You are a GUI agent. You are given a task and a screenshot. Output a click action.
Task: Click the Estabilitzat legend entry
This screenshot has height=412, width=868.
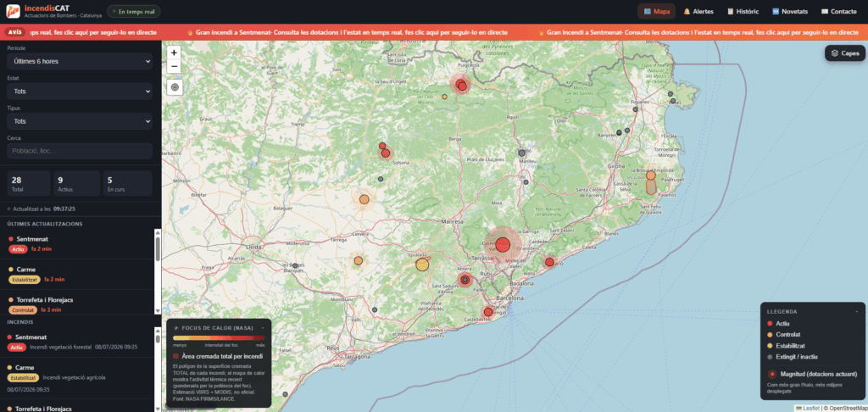click(x=786, y=346)
